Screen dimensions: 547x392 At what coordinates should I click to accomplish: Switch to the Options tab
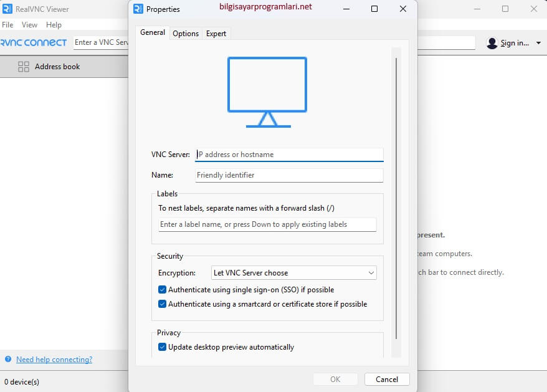point(186,34)
